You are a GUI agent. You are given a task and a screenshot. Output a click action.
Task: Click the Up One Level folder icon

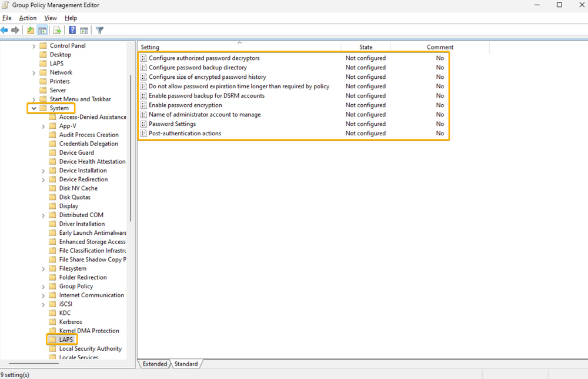31,30
